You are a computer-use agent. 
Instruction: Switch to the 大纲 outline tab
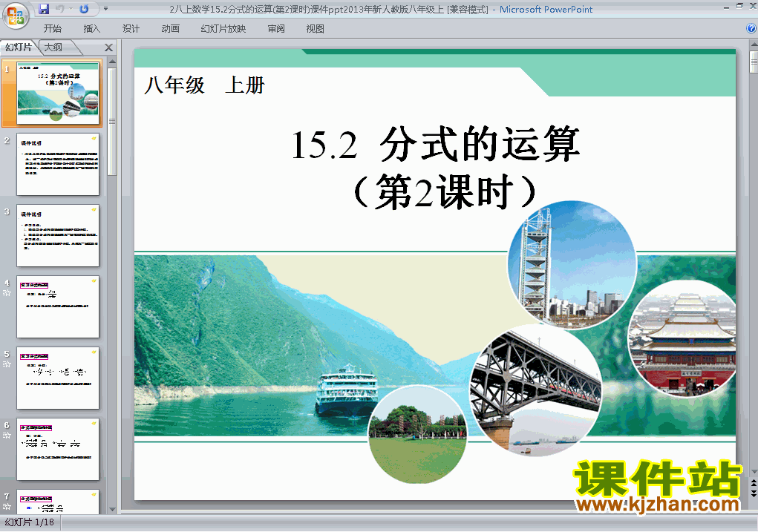[x=53, y=47]
